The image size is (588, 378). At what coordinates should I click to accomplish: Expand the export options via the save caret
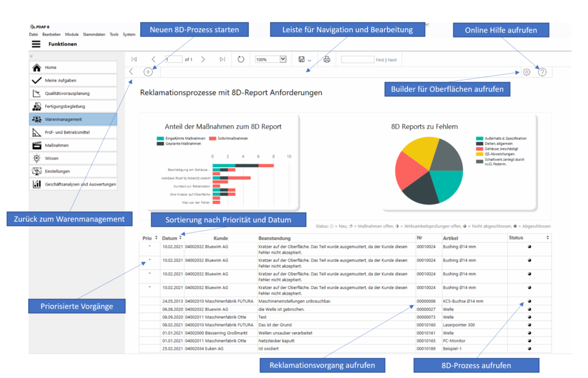coord(309,59)
